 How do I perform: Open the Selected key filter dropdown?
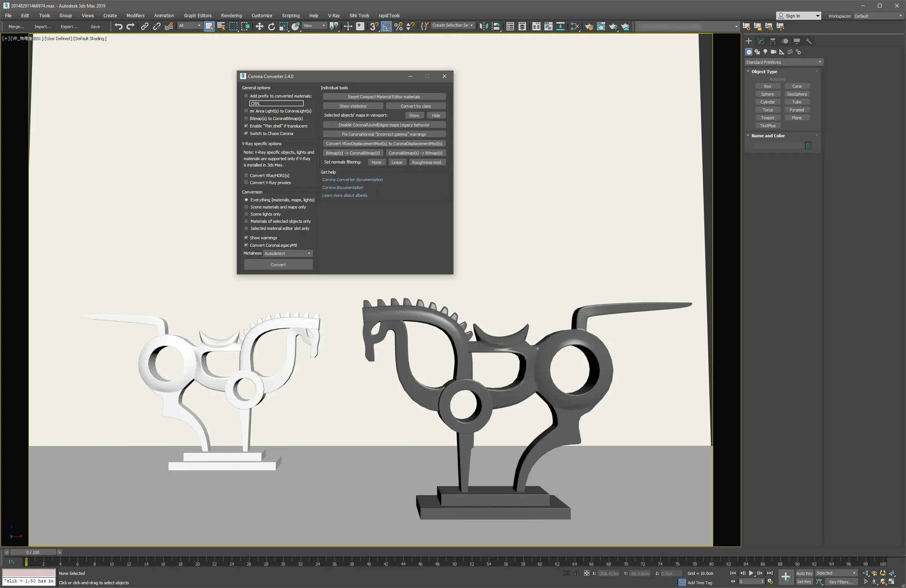click(x=835, y=573)
